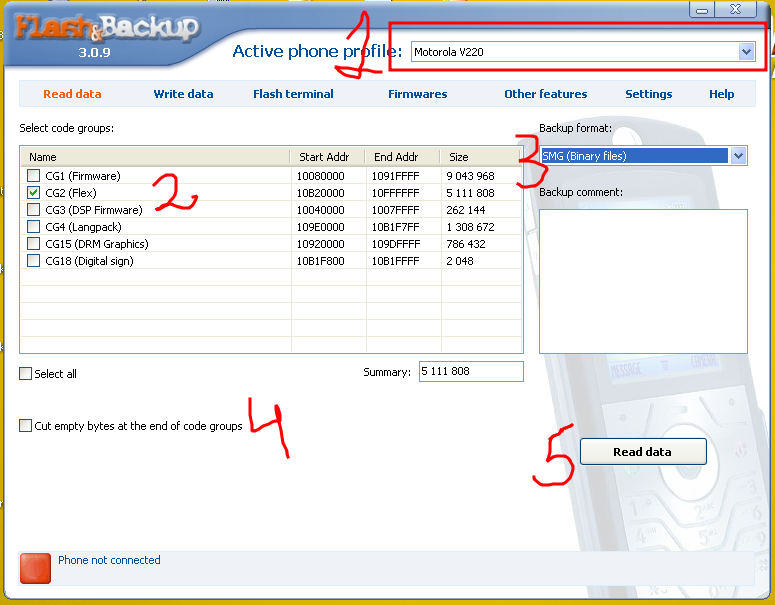This screenshot has width=775, height=605.
Task: Click end address 10FFFFFF
Action: [395, 193]
